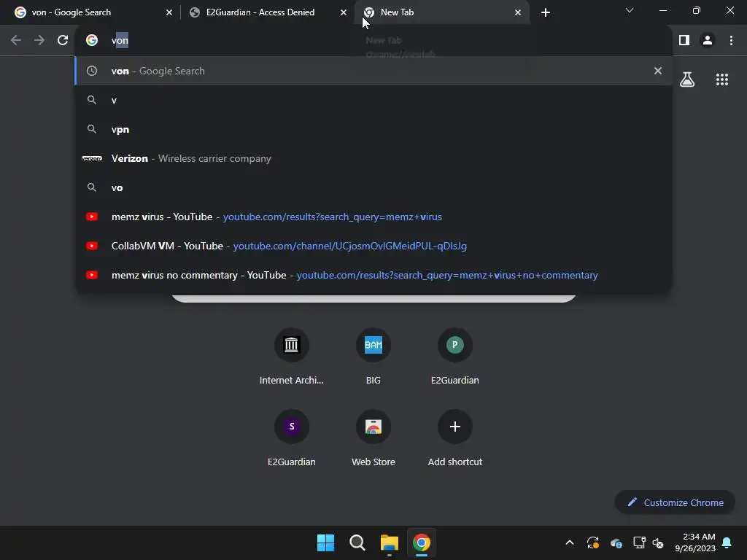Open network display tray icon
Viewport: 747px width, 560px height.
tap(639, 542)
